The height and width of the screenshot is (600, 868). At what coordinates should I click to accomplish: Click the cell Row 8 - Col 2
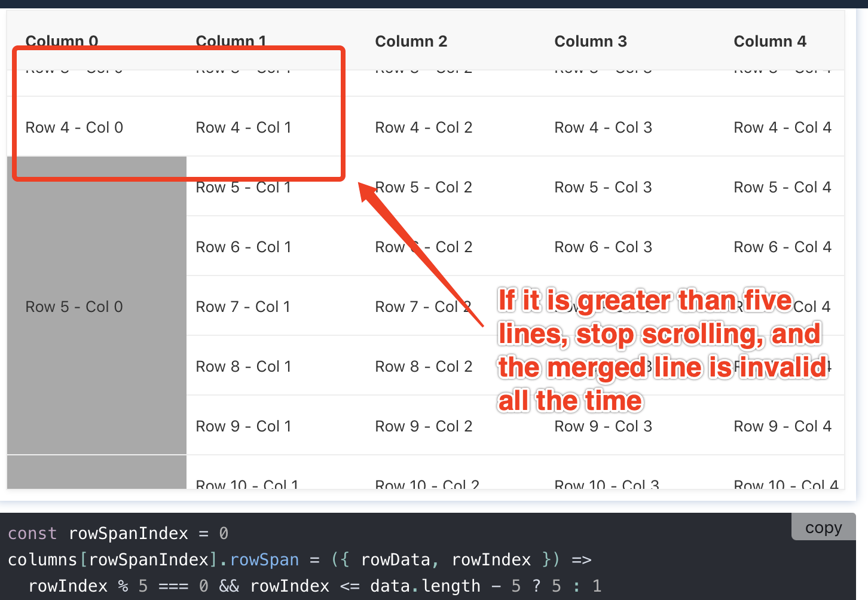[424, 366]
